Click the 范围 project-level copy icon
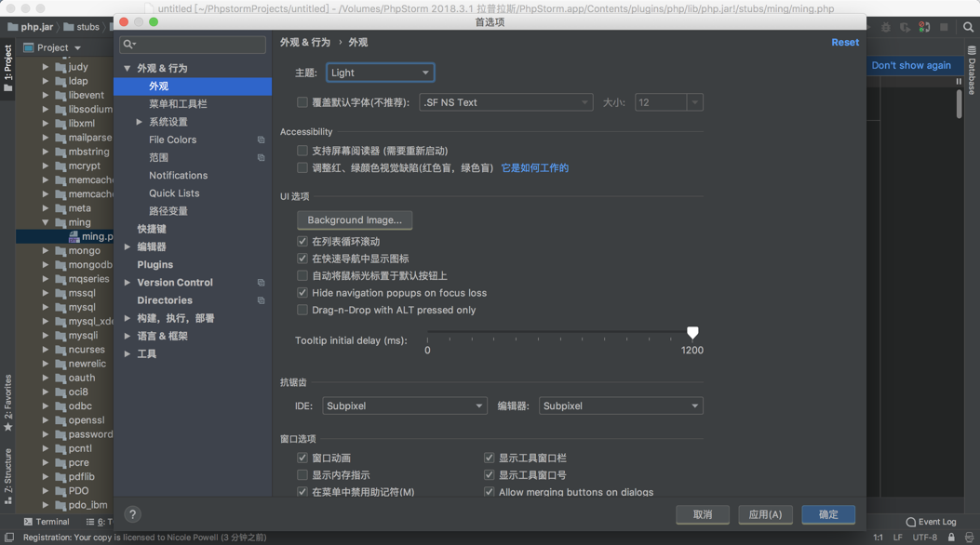980x545 pixels. (261, 158)
